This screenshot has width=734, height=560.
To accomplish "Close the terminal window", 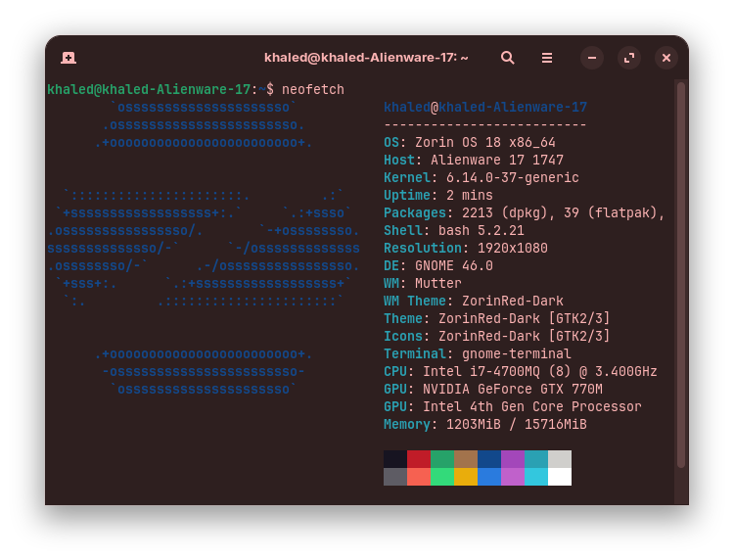I will [x=666, y=58].
